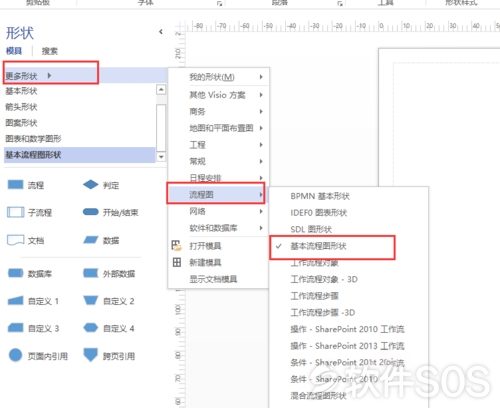Click 显示文档模具 in the menu

point(213,279)
